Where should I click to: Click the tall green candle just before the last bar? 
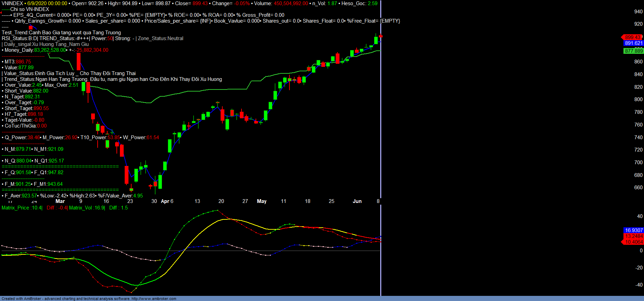coord(376,40)
